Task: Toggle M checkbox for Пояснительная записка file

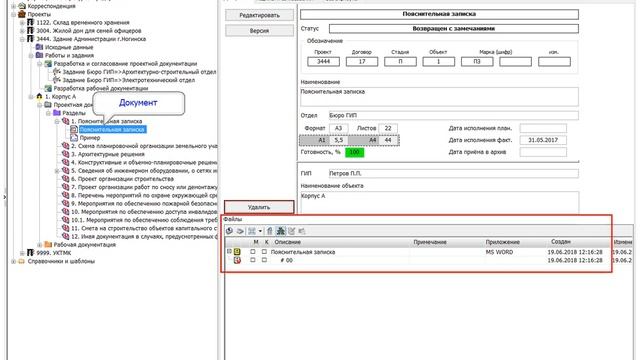Action: [253, 252]
